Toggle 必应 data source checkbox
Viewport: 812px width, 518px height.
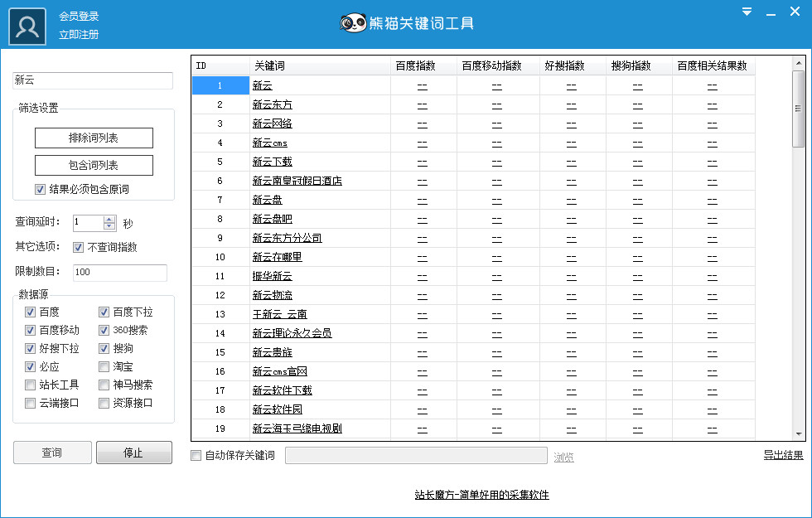pyautogui.click(x=30, y=366)
